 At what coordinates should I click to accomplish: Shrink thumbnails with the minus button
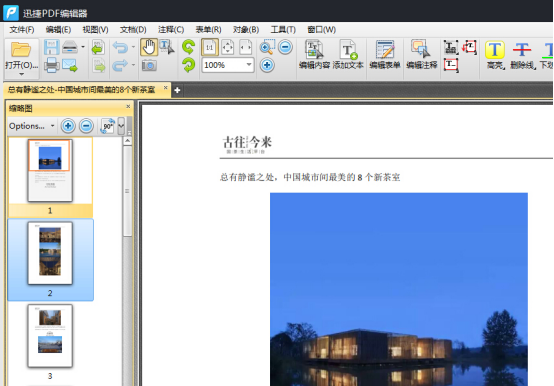click(86, 126)
